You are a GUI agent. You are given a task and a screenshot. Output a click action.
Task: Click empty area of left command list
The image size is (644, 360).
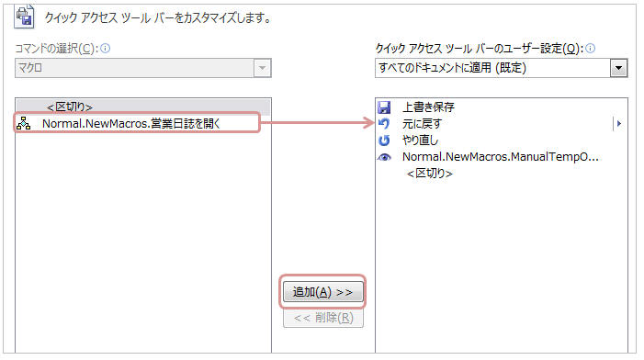point(143,238)
